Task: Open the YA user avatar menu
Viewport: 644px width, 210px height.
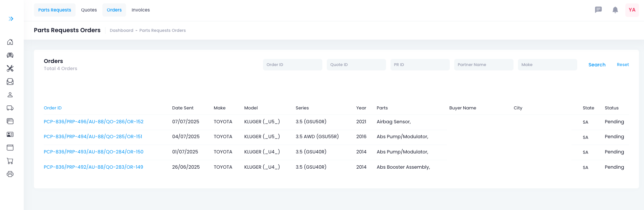Action: [x=632, y=10]
